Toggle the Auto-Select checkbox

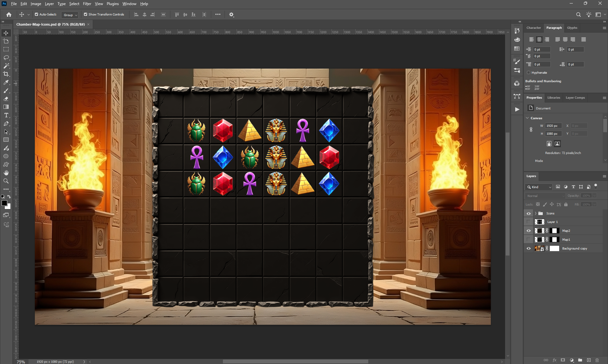36,15
